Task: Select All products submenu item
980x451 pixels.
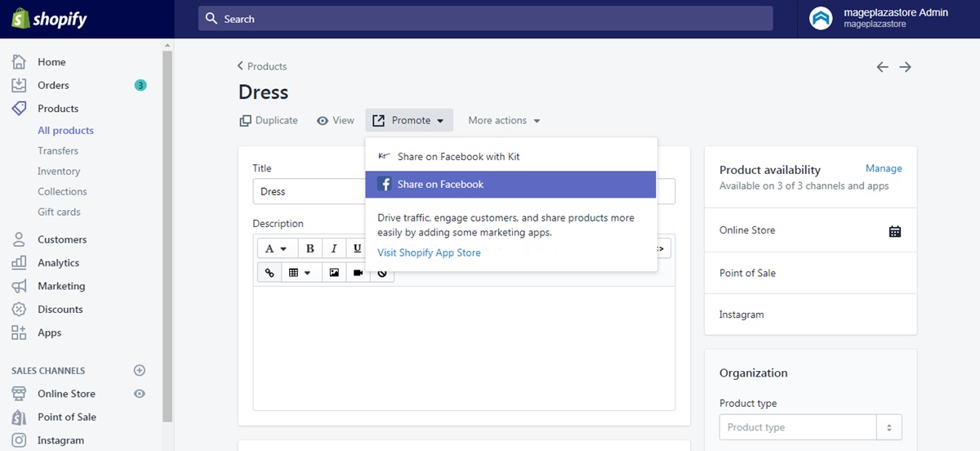Action: click(x=65, y=131)
